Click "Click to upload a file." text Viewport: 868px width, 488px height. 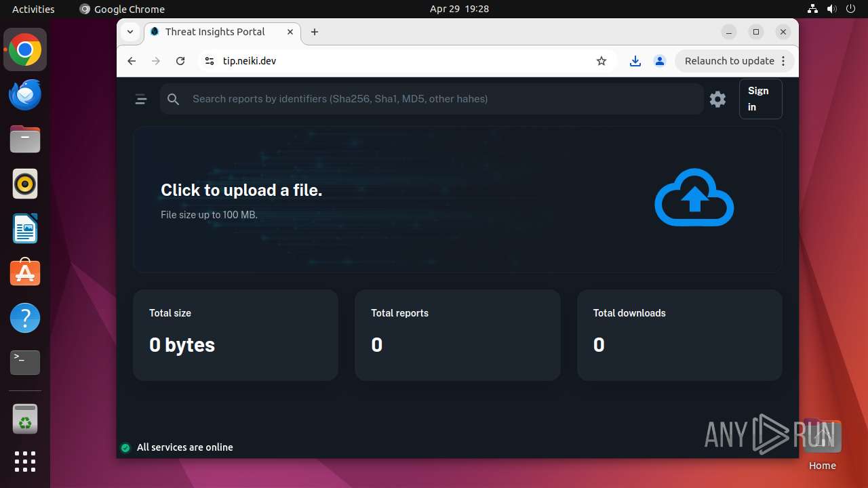241,190
